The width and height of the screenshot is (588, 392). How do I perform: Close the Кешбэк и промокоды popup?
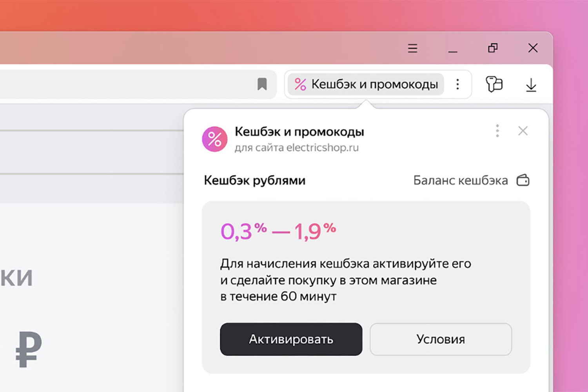(523, 131)
